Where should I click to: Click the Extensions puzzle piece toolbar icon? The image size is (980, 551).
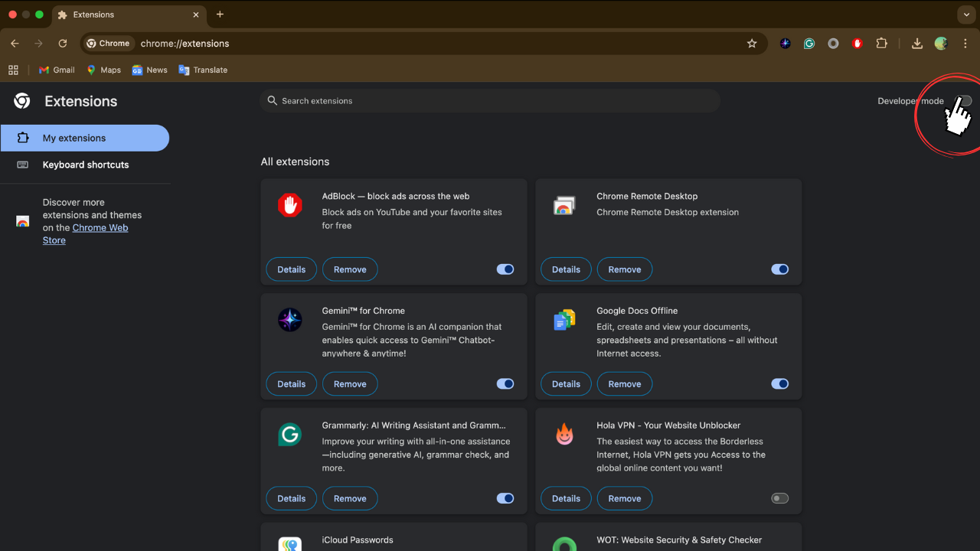click(x=881, y=44)
